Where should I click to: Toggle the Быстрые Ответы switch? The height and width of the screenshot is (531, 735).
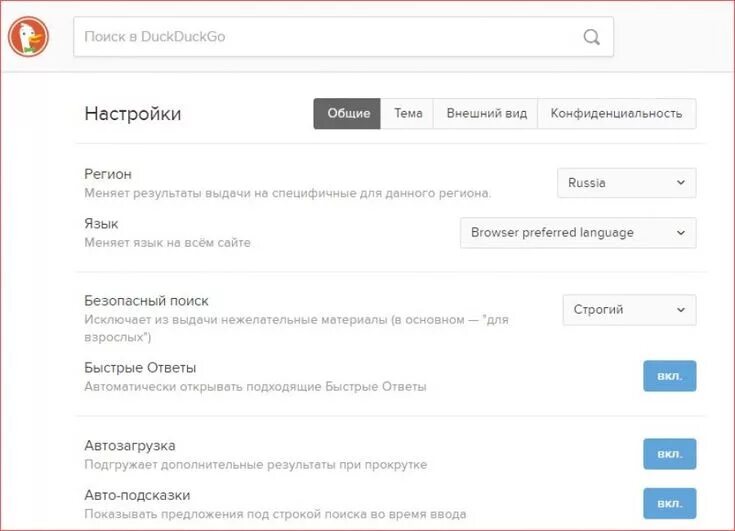click(669, 376)
